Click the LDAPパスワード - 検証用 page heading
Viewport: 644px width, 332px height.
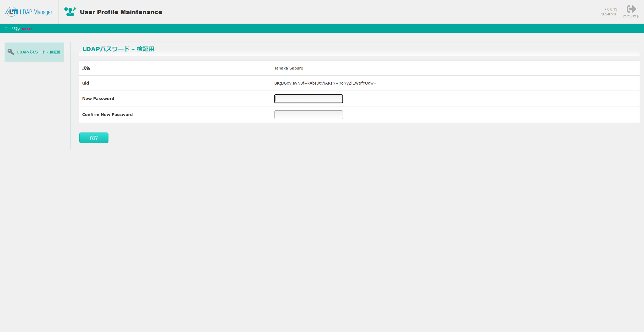tap(118, 49)
